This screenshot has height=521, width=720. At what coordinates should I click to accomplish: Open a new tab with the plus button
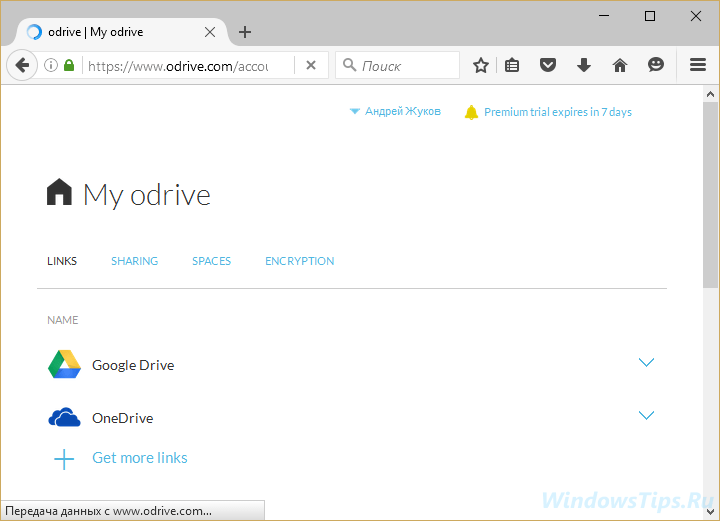(245, 32)
